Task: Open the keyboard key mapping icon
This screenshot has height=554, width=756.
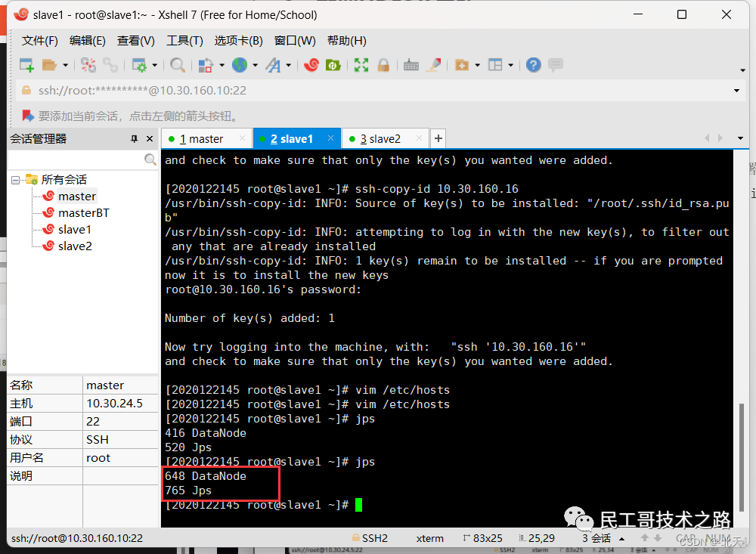Action: 411,65
